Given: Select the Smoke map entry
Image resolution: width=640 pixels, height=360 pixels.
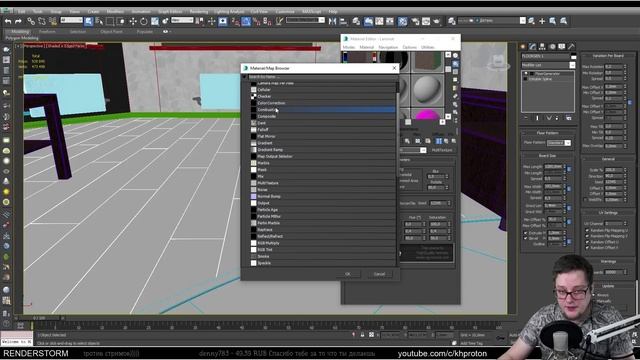Looking at the screenshot, I should tap(323, 256).
